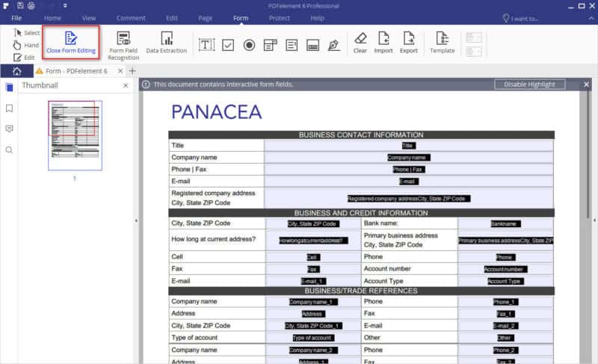
Task: Select the Text Field tool icon
Action: (206, 45)
